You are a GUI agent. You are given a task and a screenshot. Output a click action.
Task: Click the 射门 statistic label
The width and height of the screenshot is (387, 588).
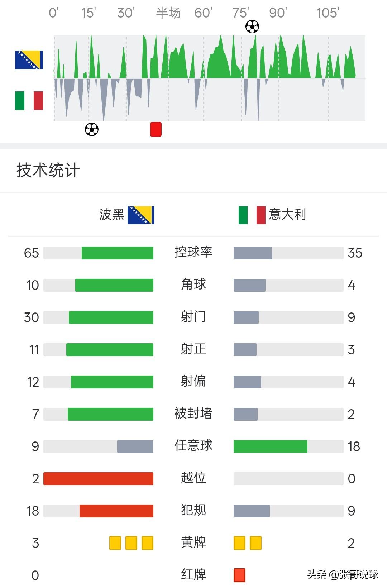[193, 317]
